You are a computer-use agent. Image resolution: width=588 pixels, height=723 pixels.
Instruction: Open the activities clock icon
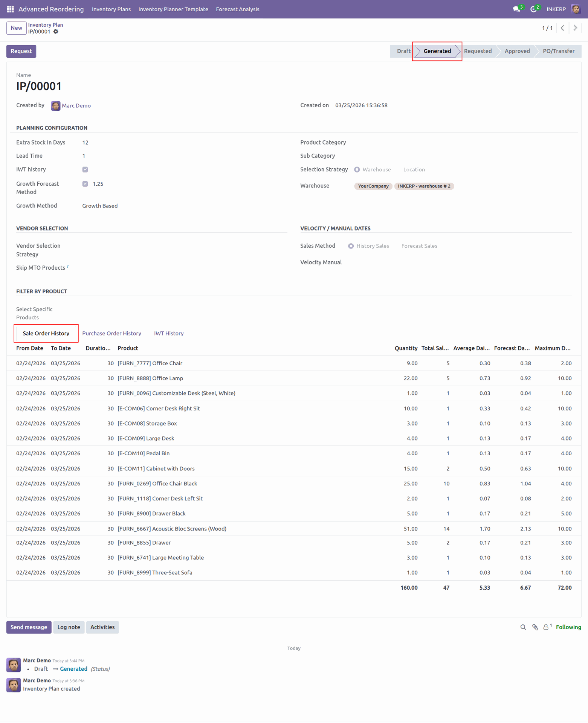pos(533,9)
